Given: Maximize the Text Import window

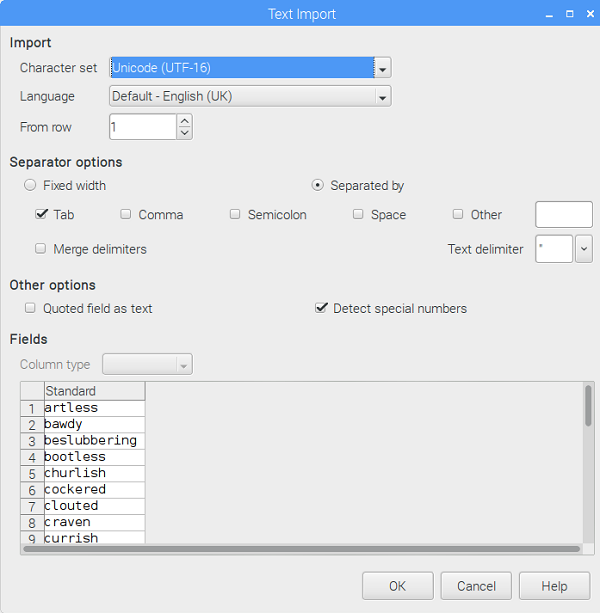Looking at the screenshot, I should (570, 14).
